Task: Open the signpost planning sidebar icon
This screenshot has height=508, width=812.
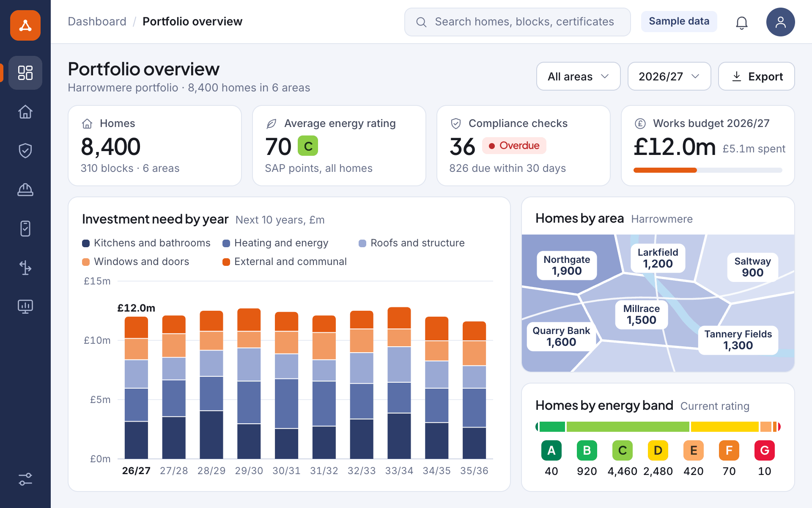Action: 25,268
